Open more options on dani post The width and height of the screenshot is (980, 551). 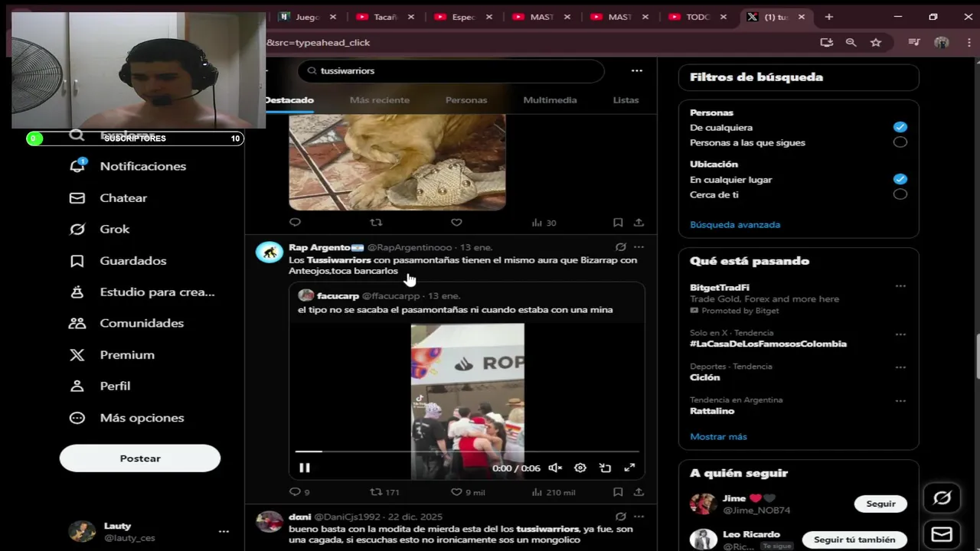639,517
